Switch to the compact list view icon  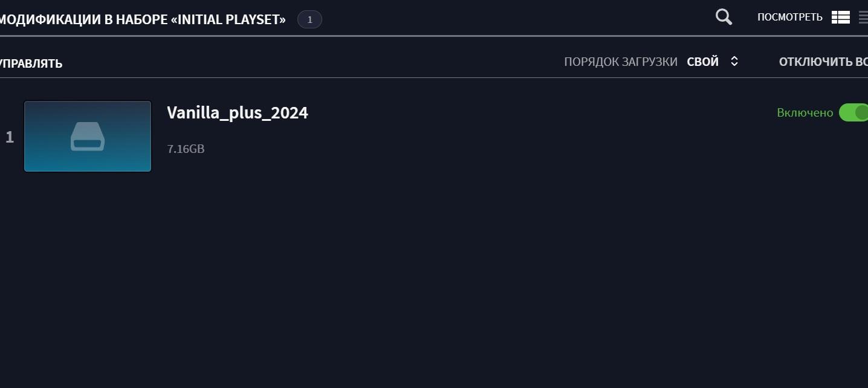863,18
